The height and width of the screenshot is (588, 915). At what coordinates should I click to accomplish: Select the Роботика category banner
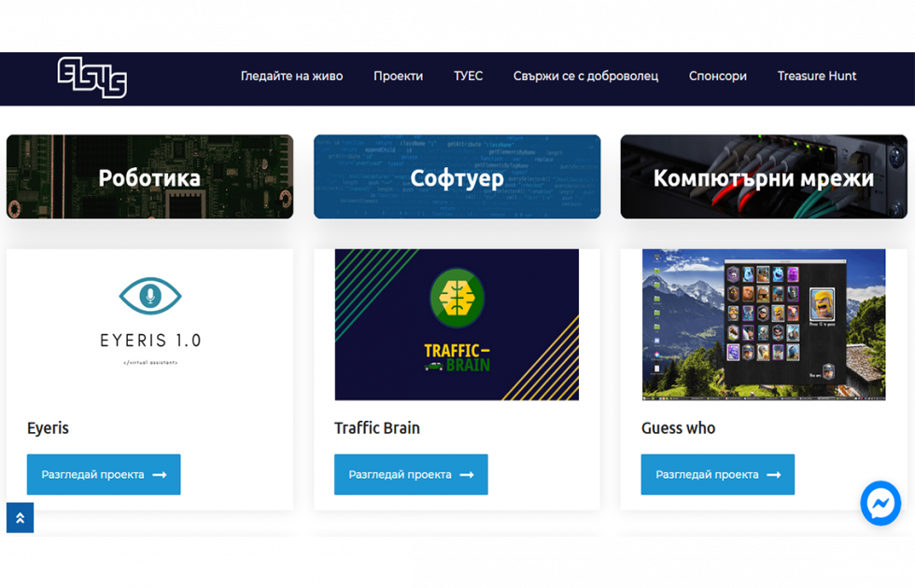[149, 177]
